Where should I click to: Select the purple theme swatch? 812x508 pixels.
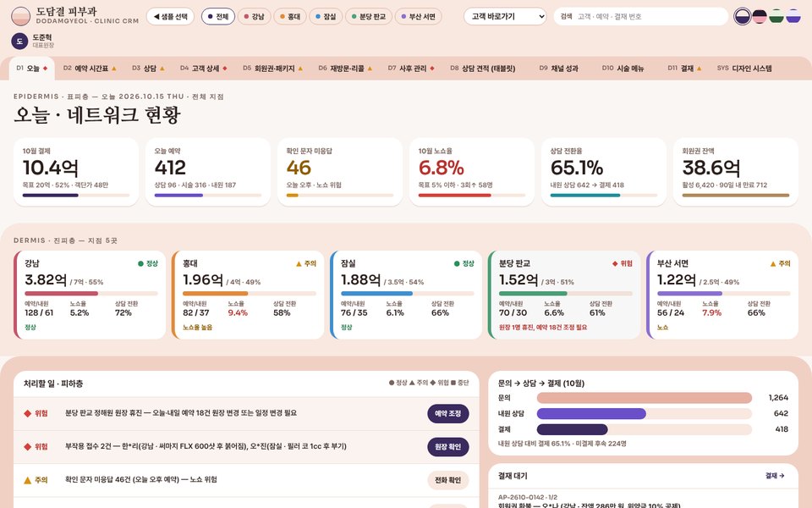[x=793, y=17]
